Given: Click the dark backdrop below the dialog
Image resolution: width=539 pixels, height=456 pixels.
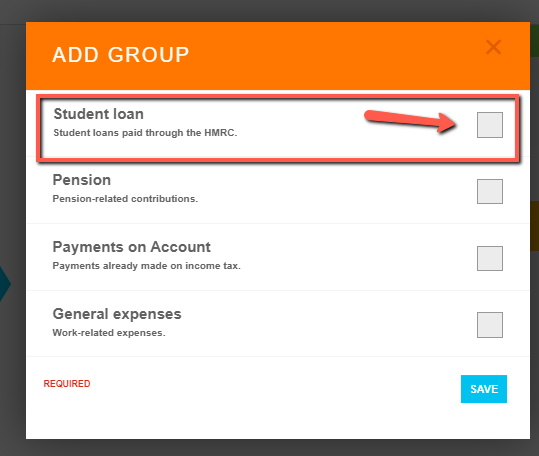Looking at the screenshot, I should pos(270,448).
